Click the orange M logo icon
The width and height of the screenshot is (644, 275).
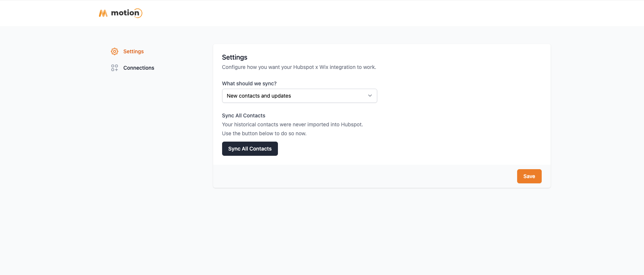(x=103, y=13)
